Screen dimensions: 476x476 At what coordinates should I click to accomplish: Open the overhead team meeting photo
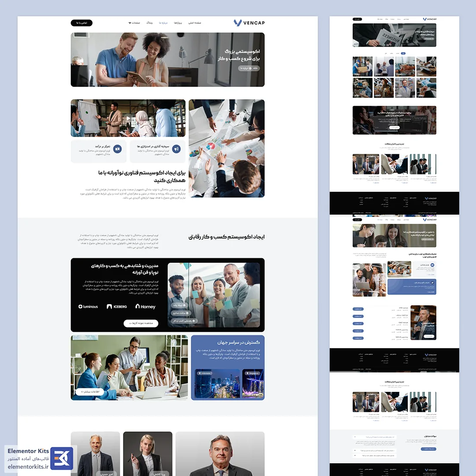pyautogui.click(x=227, y=149)
